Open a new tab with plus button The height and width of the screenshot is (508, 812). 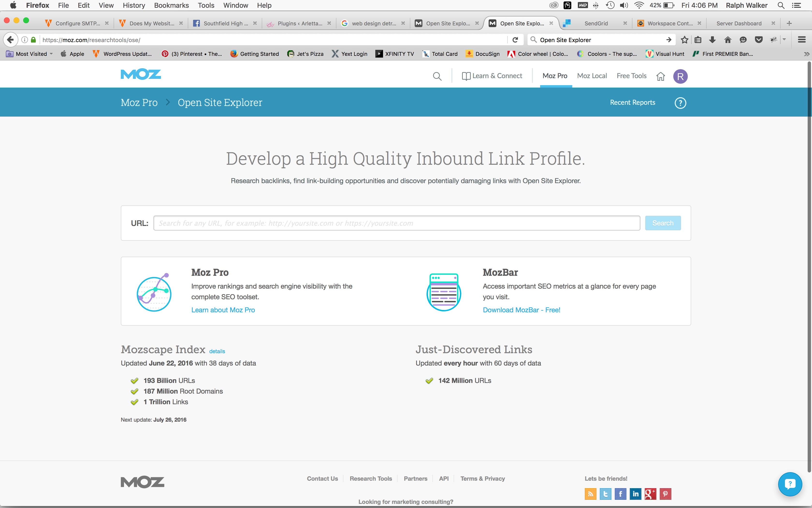pos(789,23)
